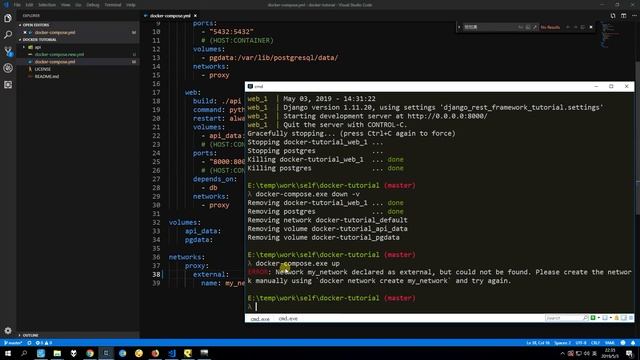The image size is (640, 360).
Task: Click CRLF end of line in status bar
Action: pos(596,343)
